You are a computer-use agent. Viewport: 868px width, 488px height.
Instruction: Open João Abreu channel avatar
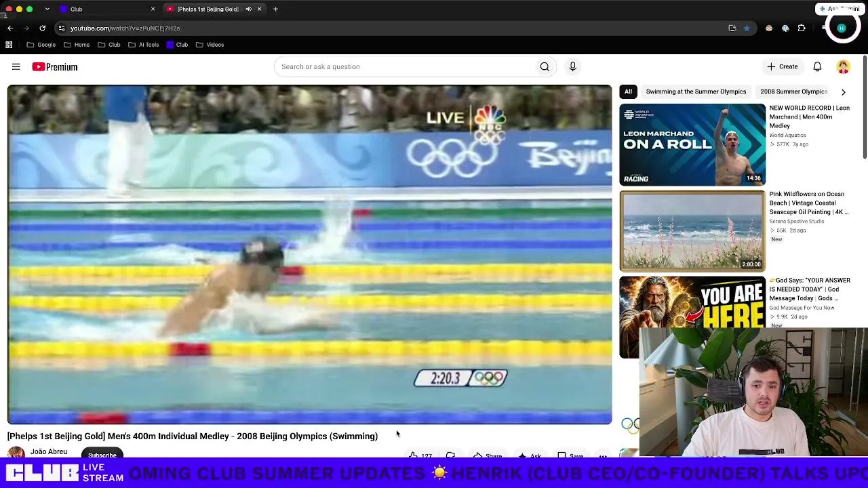pos(16,453)
